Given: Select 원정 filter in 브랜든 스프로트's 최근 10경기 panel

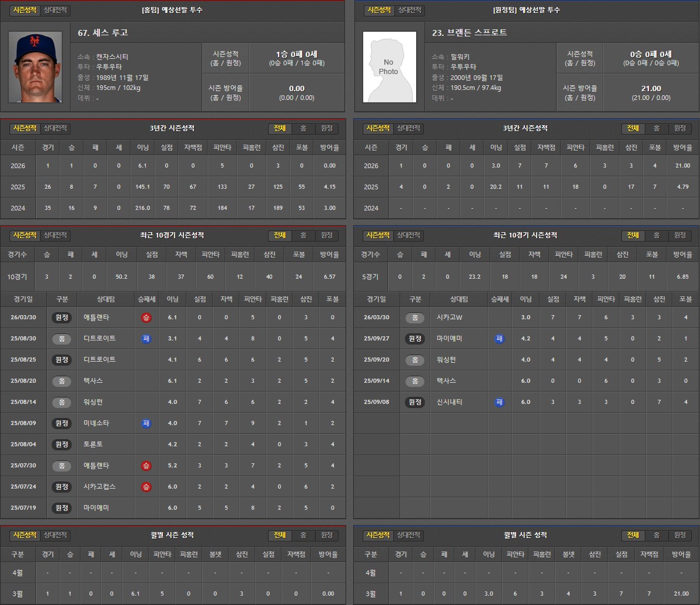Looking at the screenshot, I should pyautogui.click(x=680, y=235).
